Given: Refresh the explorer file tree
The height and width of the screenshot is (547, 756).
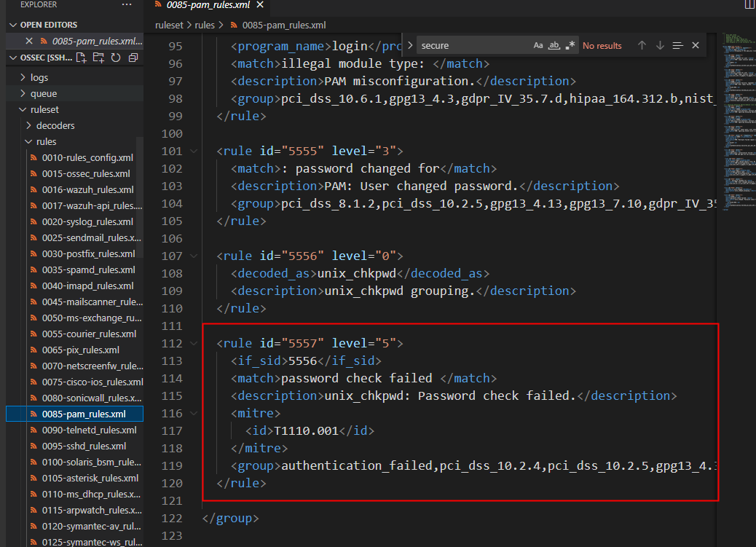Looking at the screenshot, I should point(116,58).
